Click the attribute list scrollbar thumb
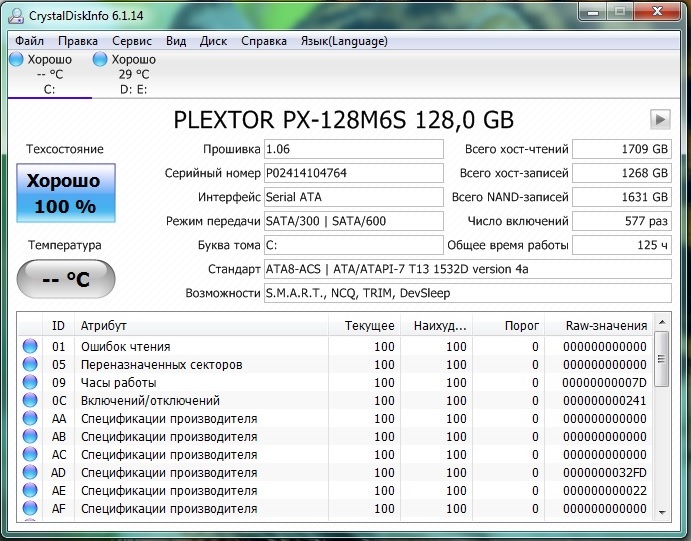691x541 pixels. [662, 359]
